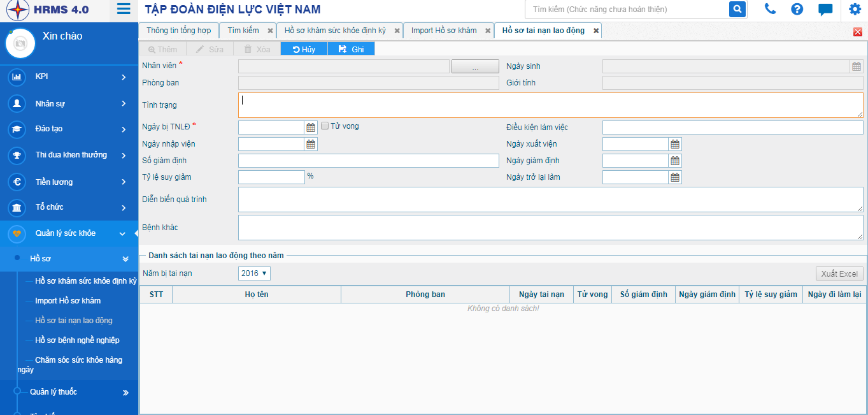This screenshot has width=868, height=415.
Task: Open the settings gear icon
Action: pyautogui.click(x=855, y=9)
